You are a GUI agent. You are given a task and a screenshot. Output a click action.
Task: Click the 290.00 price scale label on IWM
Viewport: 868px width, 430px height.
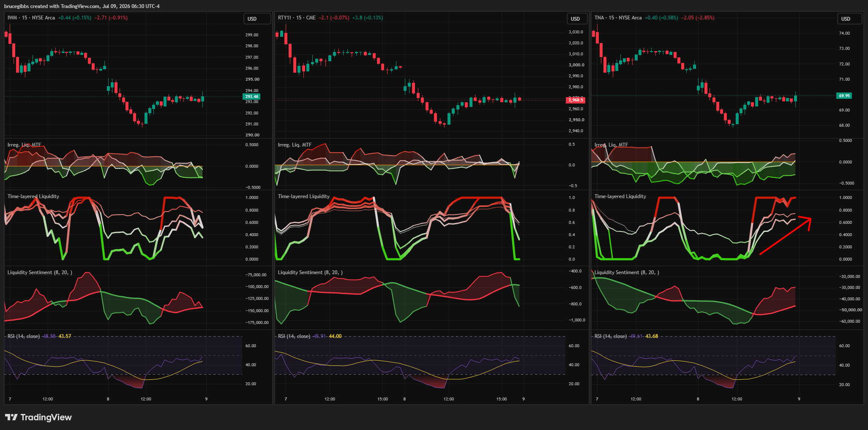coord(252,135)
